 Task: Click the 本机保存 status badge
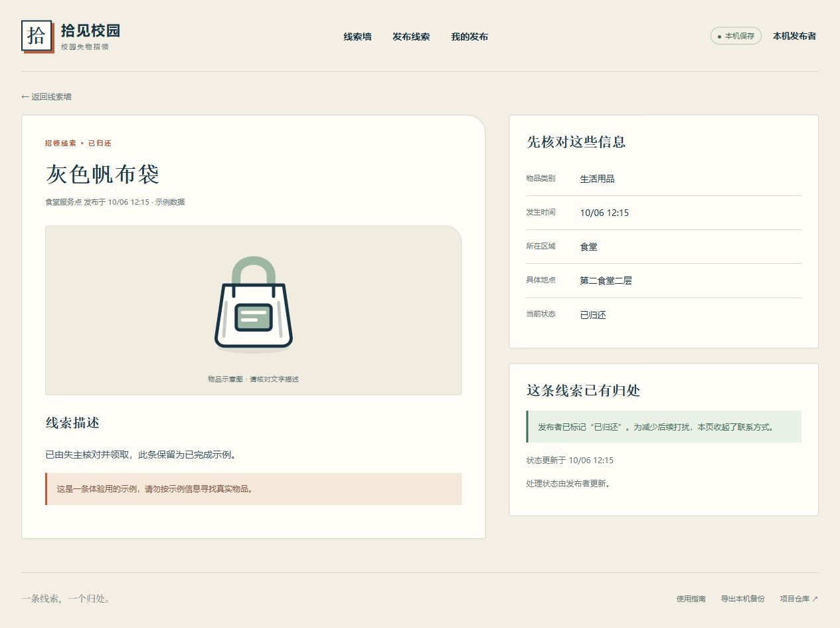[x=736, y=36]
